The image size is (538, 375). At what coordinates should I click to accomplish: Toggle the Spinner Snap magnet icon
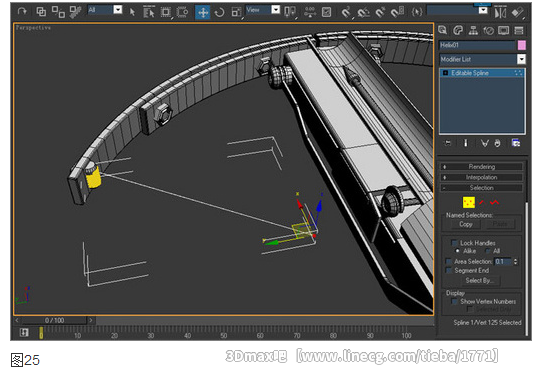click(x=398, y=12)
